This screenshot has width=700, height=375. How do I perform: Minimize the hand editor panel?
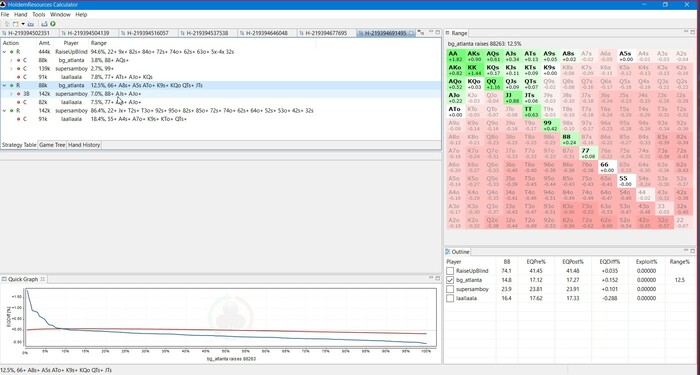pos(431,32)
